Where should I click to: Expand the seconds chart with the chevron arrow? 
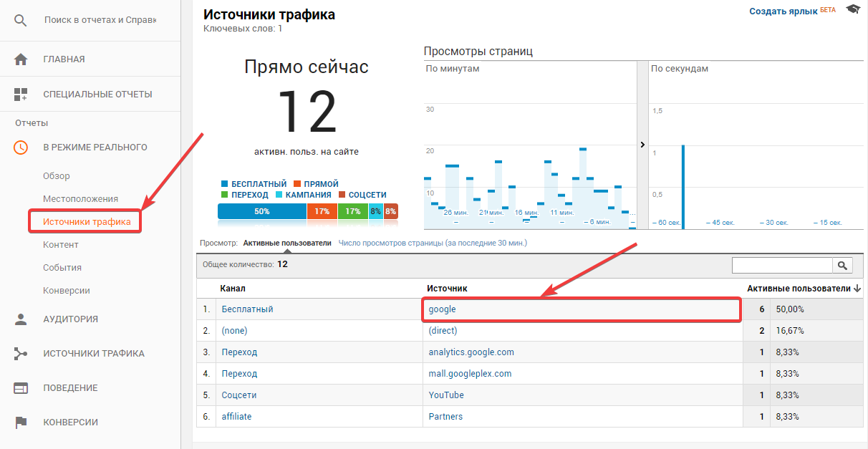coord(642,144)
